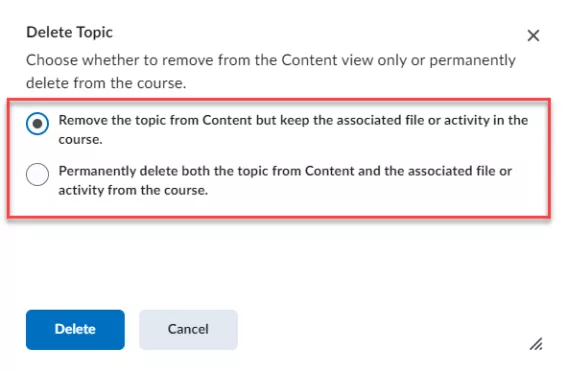The height and width of the screenshot is (372, 568).
Task: Dismiss the dialog using the gray Cancel button
Action: [x=188, y=329]
